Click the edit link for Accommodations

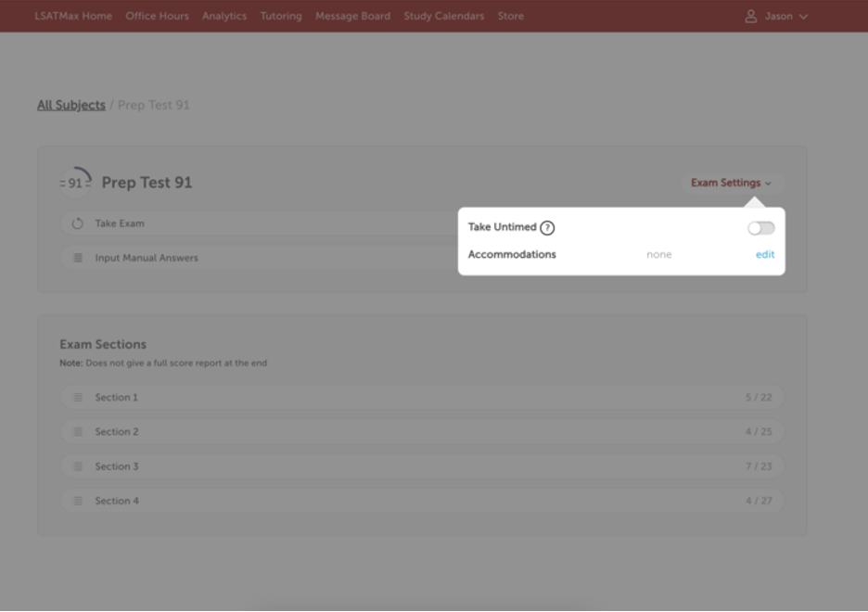pyautogui.click(x=765, y=255)
